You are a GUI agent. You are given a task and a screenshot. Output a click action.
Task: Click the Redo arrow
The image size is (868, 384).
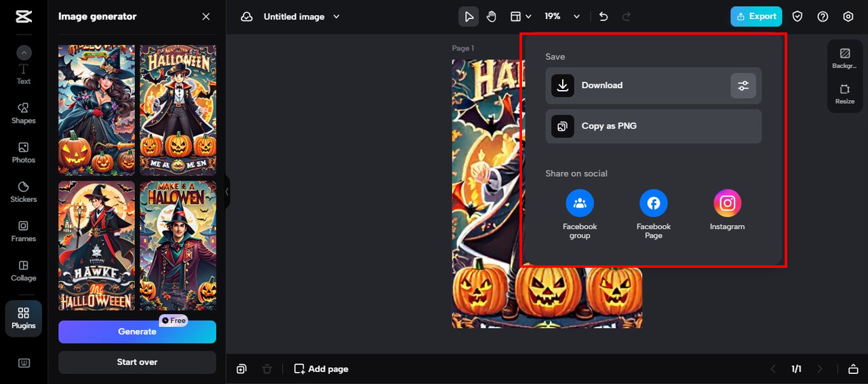(627, 16)
